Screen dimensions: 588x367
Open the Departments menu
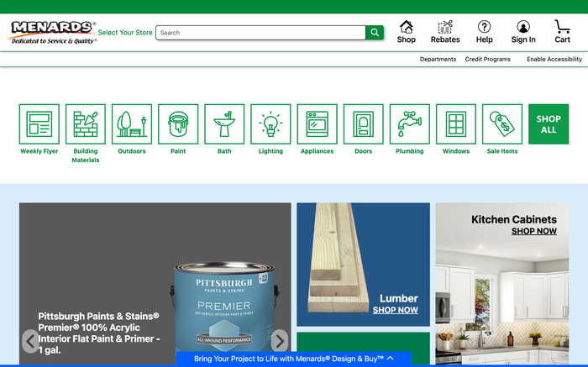[438, 60]
